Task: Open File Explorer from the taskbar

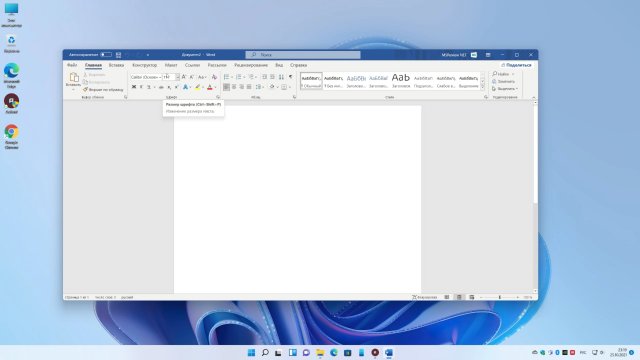Action: pos(320,352)
